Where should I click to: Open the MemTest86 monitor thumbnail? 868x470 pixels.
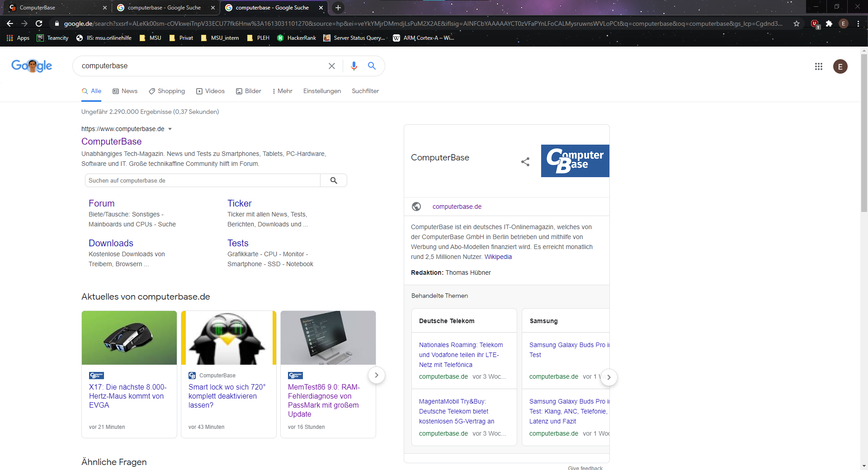[328, 338]
